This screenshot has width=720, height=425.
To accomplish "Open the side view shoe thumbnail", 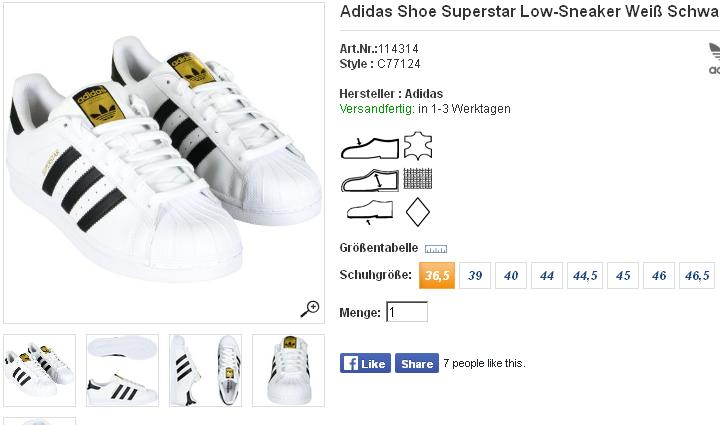I will pyautogui.click(x=205, y=370).
